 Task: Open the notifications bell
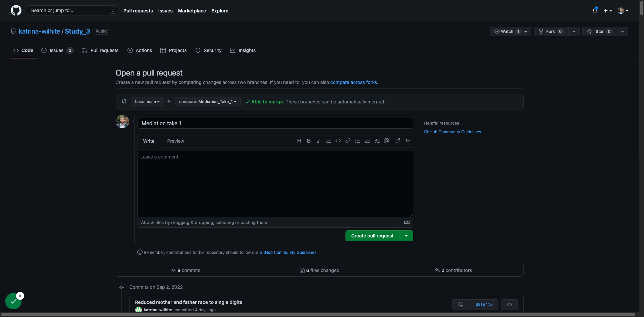[x=595, y=10]
